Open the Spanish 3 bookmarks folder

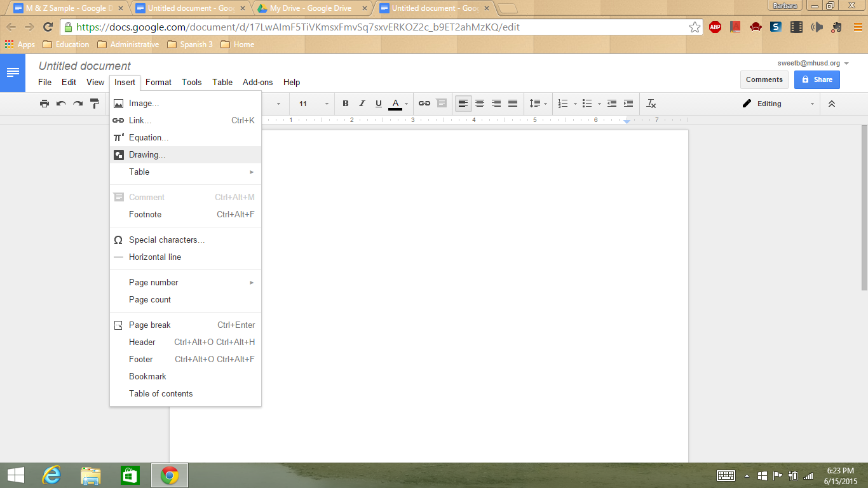[x=189, y=44]
